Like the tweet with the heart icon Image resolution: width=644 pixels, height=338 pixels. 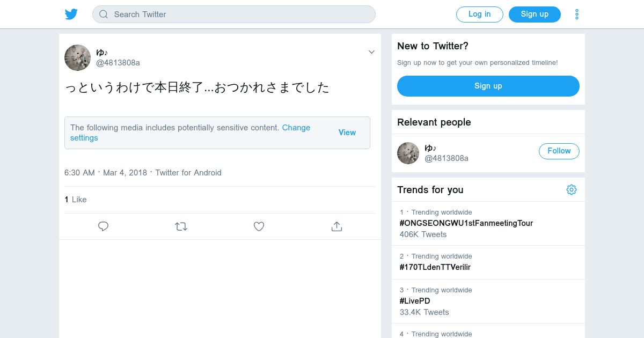[259, 226]
